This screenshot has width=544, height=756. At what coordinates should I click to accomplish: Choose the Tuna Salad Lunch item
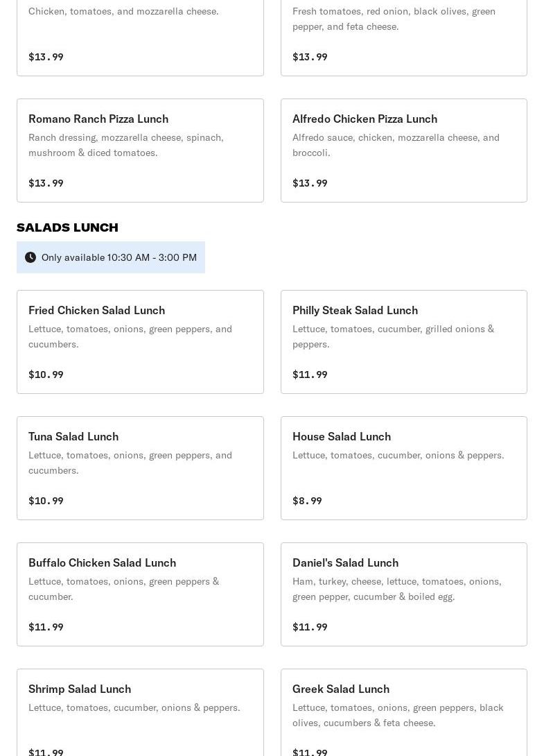(x=140, y=468)
